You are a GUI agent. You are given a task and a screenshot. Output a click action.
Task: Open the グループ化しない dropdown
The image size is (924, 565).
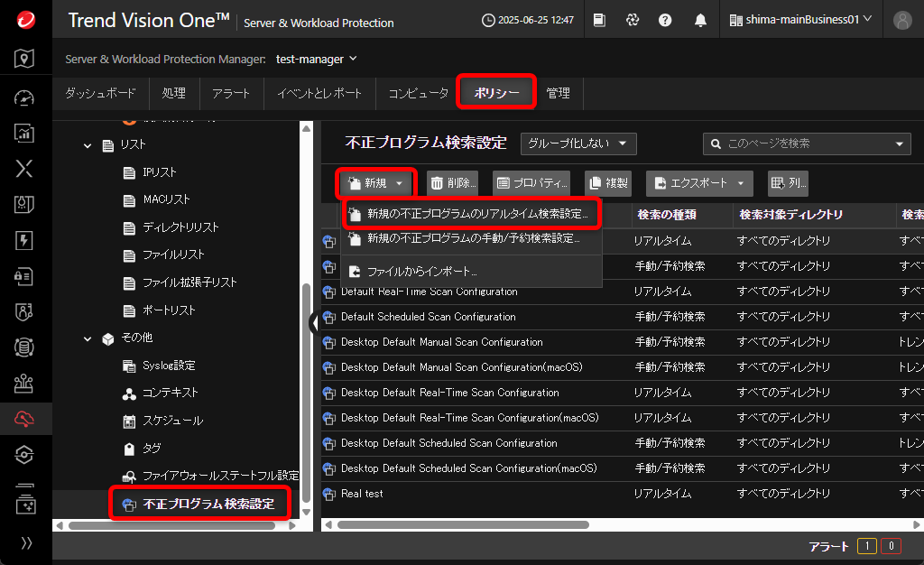click(578, 144)
